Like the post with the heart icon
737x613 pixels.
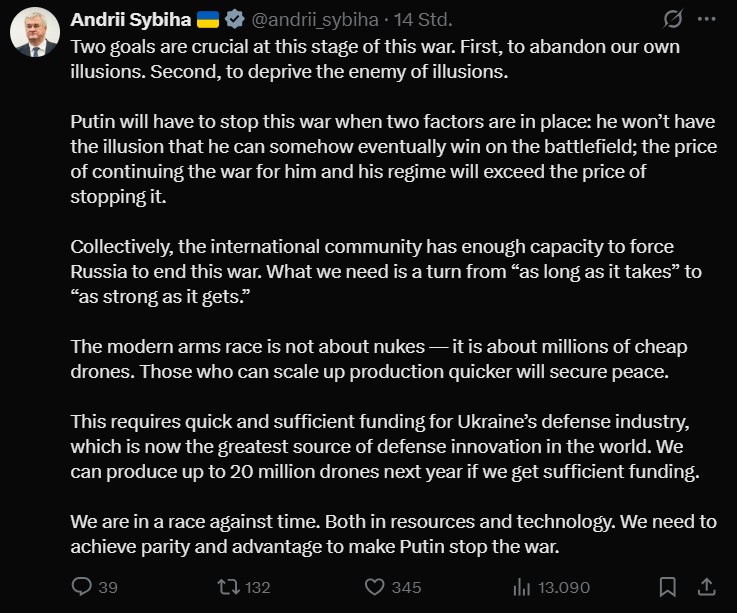(x=375, y=586)
